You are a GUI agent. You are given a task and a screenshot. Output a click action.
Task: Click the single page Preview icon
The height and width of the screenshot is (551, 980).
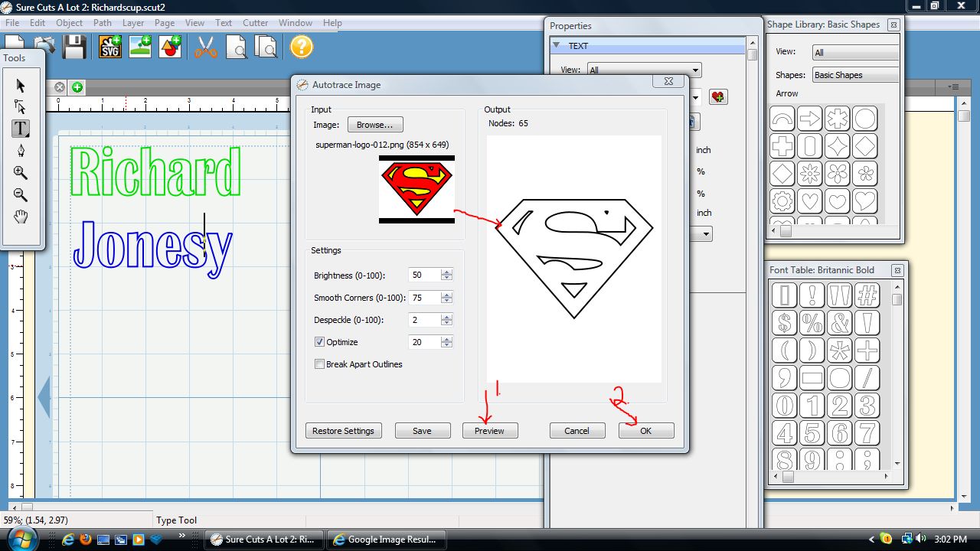[x=236, y=47]
